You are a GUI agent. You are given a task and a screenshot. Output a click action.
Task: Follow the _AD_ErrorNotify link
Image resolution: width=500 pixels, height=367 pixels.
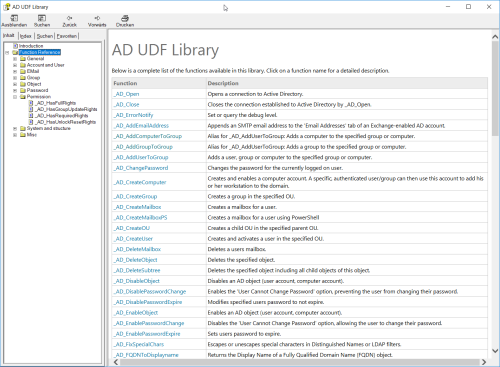point(133,115)
